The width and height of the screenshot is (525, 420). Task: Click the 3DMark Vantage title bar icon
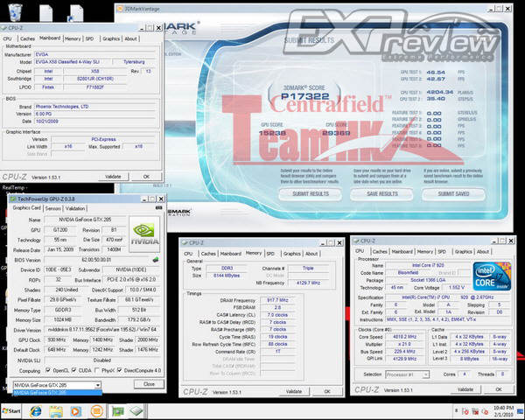click(120, 9)
